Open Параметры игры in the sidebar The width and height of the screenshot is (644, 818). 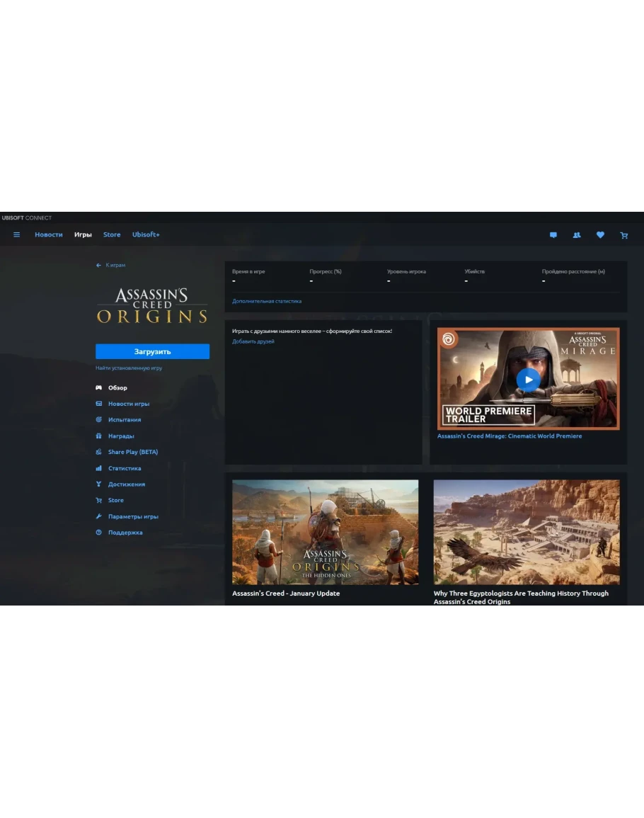[132, 516]
